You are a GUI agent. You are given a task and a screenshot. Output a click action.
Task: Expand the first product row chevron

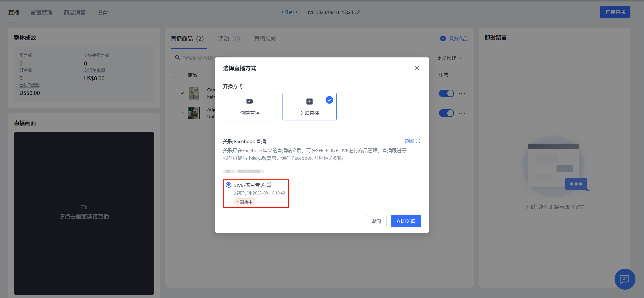pos(182,93)
